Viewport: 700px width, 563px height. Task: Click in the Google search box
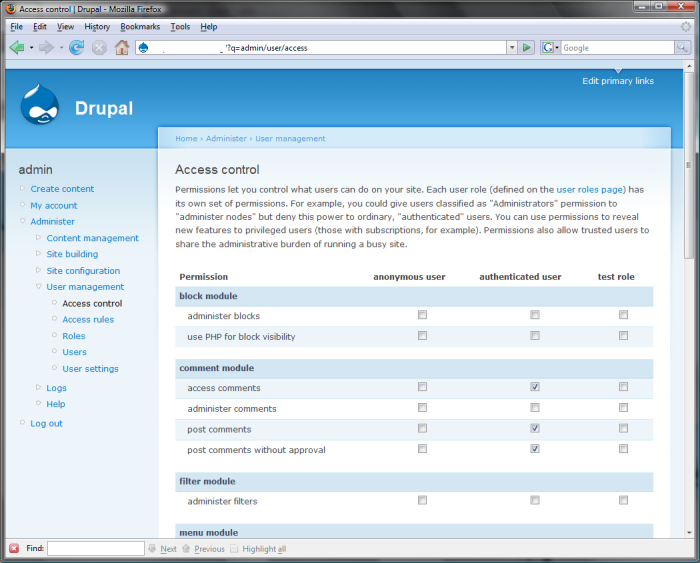(617, 47)
